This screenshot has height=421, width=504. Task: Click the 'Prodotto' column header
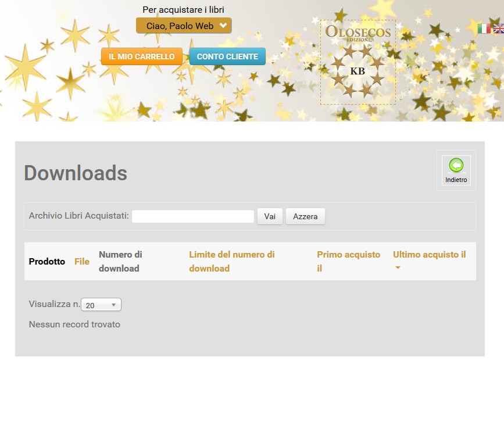tap(47, 262)
